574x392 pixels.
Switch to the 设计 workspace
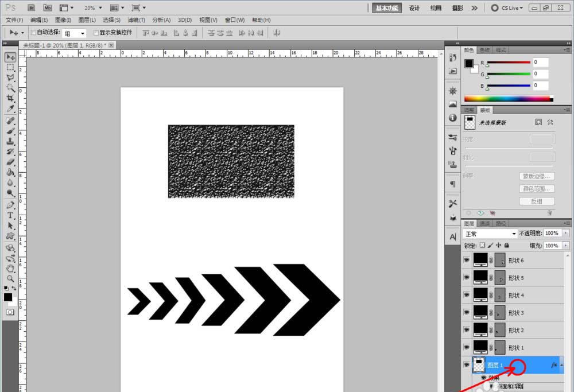coord(414,8)
